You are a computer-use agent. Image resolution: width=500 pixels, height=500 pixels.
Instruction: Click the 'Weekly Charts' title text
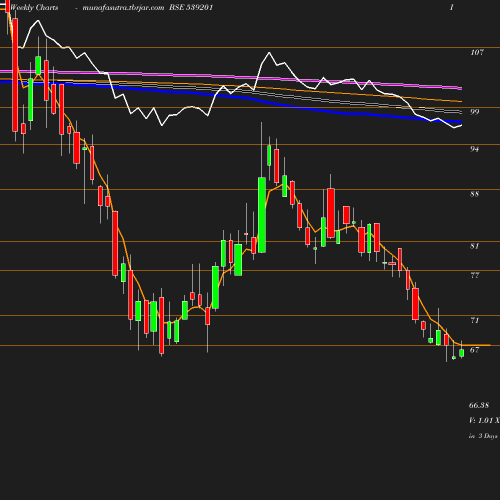click(x=34, y=8)
